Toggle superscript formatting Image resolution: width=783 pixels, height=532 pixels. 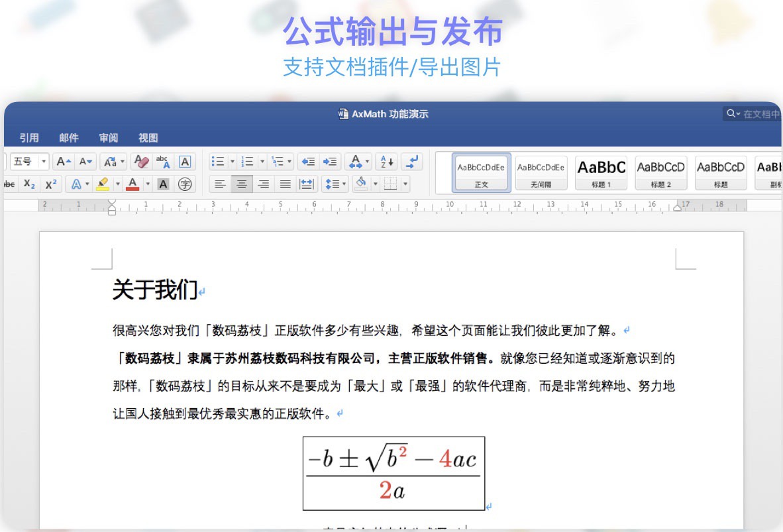pos(51,184)
